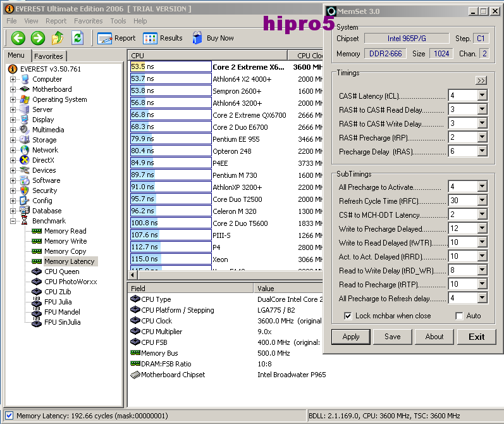Select the Security shield tree icon
Screen dimensions: 504x424
[x=25, y=190]
